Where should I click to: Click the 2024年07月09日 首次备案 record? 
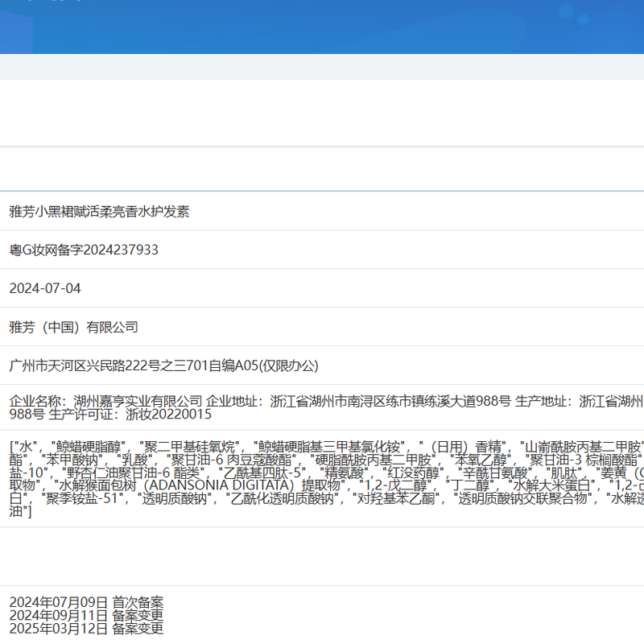click(86, 602)
